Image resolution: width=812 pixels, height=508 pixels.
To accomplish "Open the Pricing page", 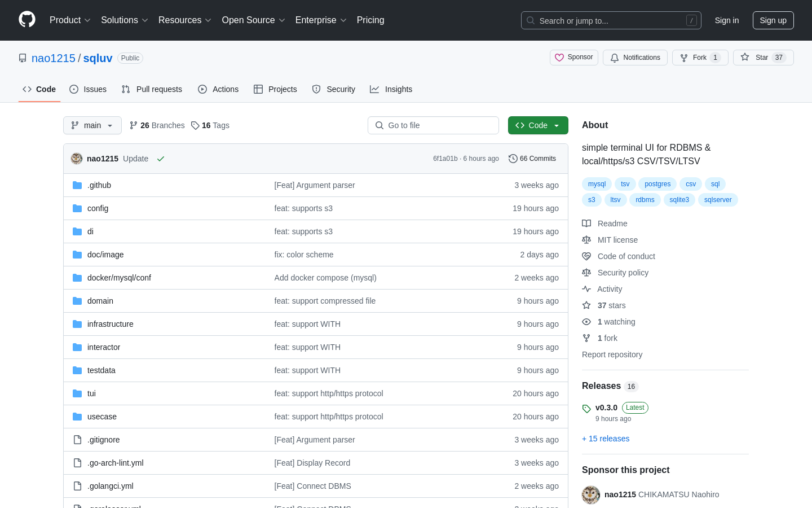I will [x=370, y=20].
